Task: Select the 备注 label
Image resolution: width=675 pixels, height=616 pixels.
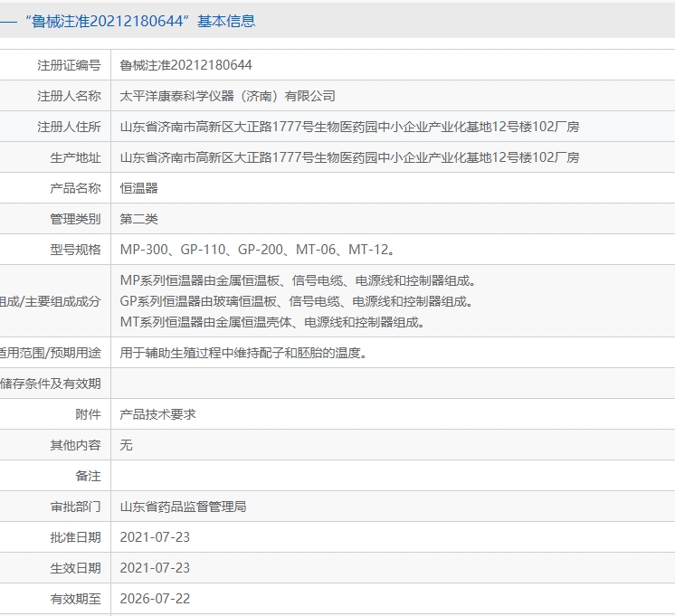Action: 88,476
